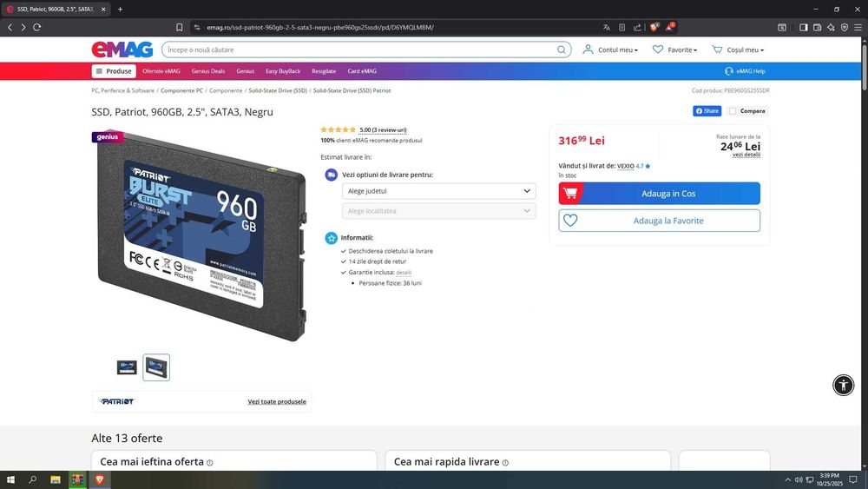Click the eMAG logo
The width and height of the screenshot is (868, 489).
[122, 50]
